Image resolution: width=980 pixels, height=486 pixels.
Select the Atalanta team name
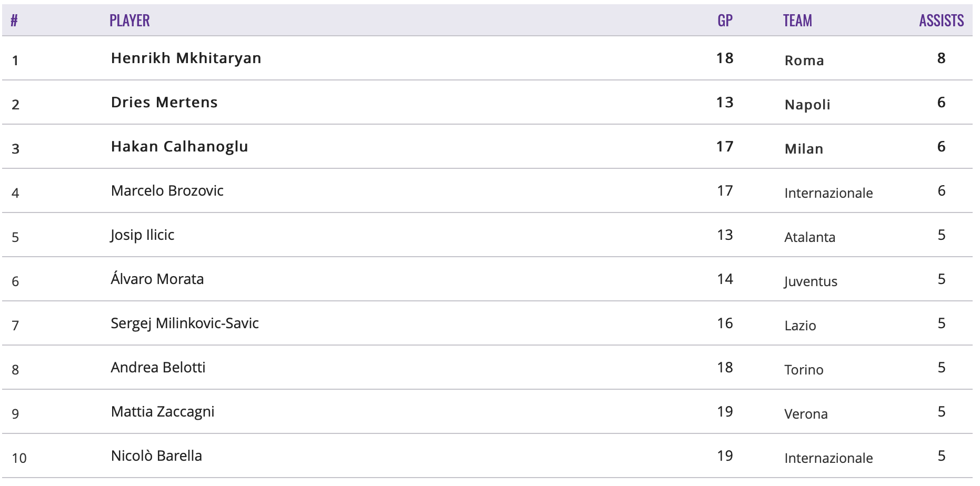(809, 237)
